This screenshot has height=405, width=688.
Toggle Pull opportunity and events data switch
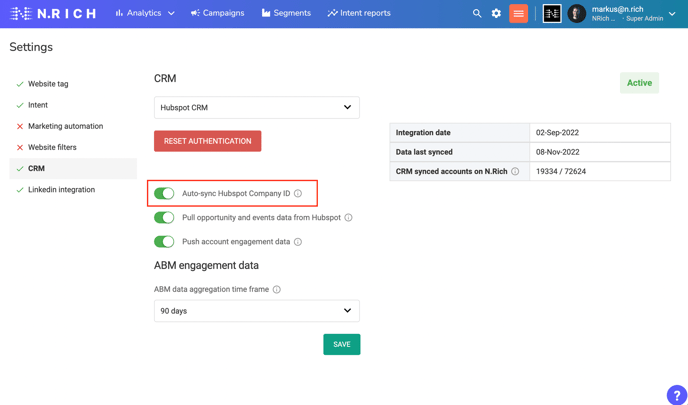pyautogui.click(x=164, y=218)
